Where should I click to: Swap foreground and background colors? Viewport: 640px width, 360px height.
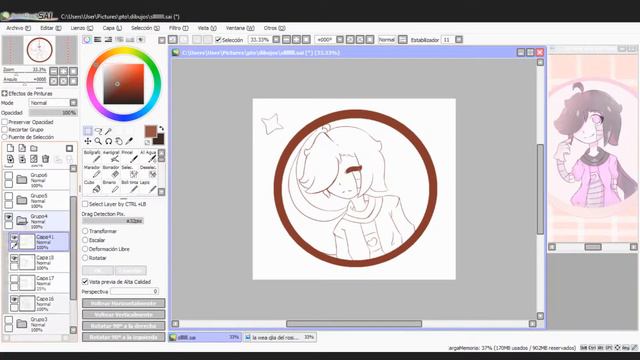pos(161,129)
